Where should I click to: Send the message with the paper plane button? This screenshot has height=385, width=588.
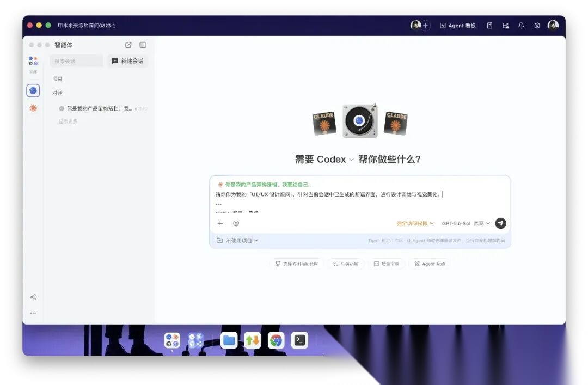click(x=501, y=223)
